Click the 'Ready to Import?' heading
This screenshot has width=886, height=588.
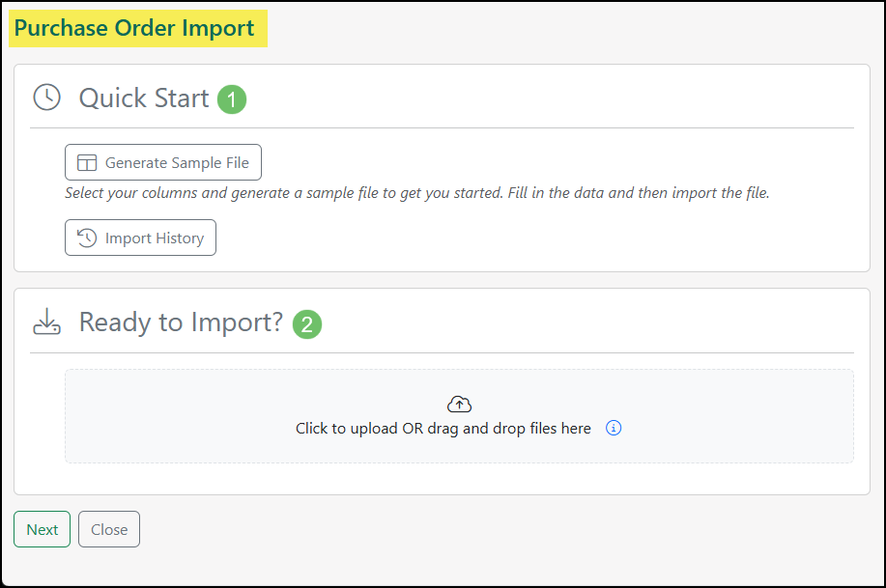pyautogui.click(x=181, y=322)
